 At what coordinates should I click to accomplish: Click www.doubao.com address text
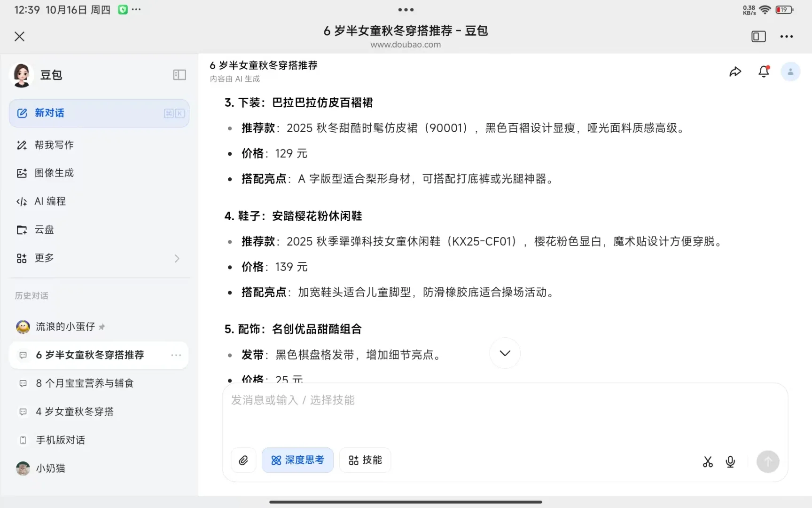(406, 45)
